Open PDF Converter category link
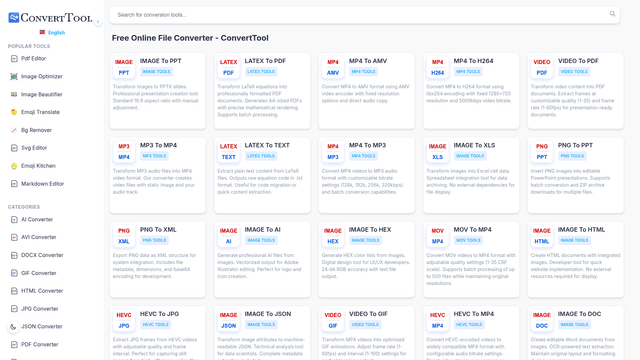This screenshot has height=360, width=640. tap(40, 344)
